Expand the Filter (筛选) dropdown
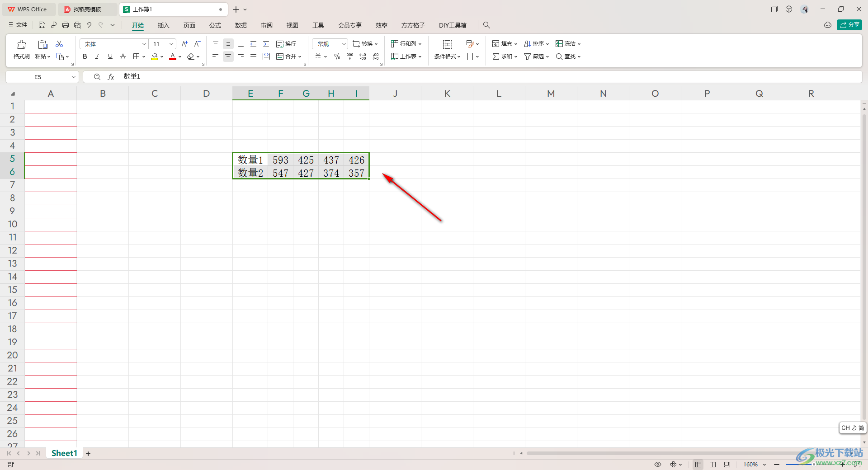Viewport: 868px width, 470px height. click(x=547, y=57)
